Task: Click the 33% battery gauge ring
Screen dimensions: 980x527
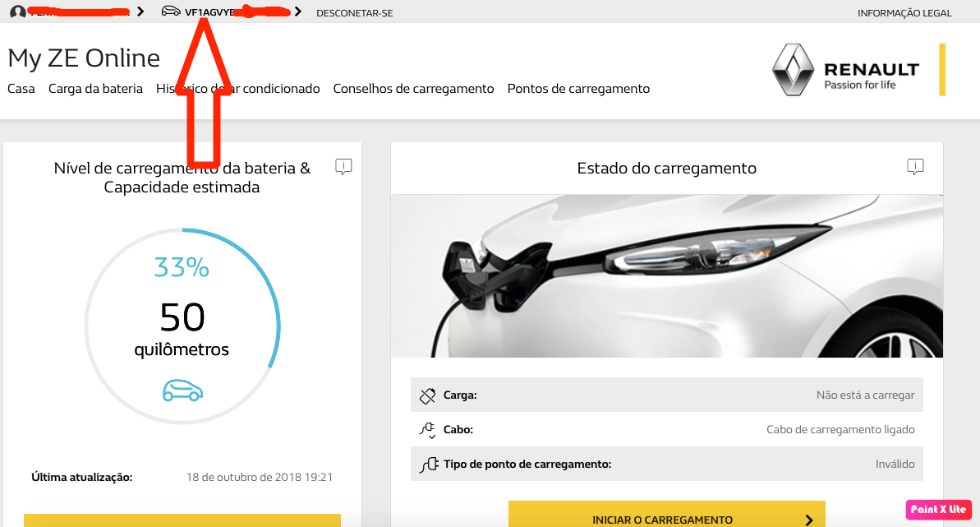Action: click(x=182, y=326)
